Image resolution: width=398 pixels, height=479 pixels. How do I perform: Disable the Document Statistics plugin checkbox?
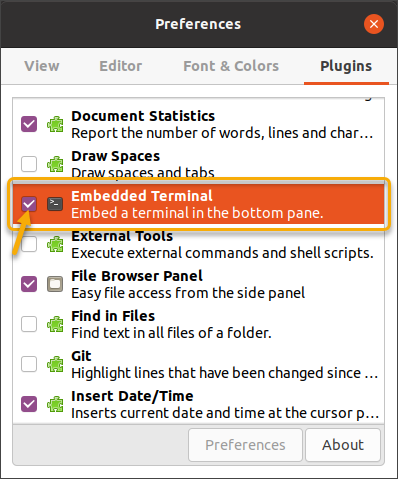pos(29,124)
